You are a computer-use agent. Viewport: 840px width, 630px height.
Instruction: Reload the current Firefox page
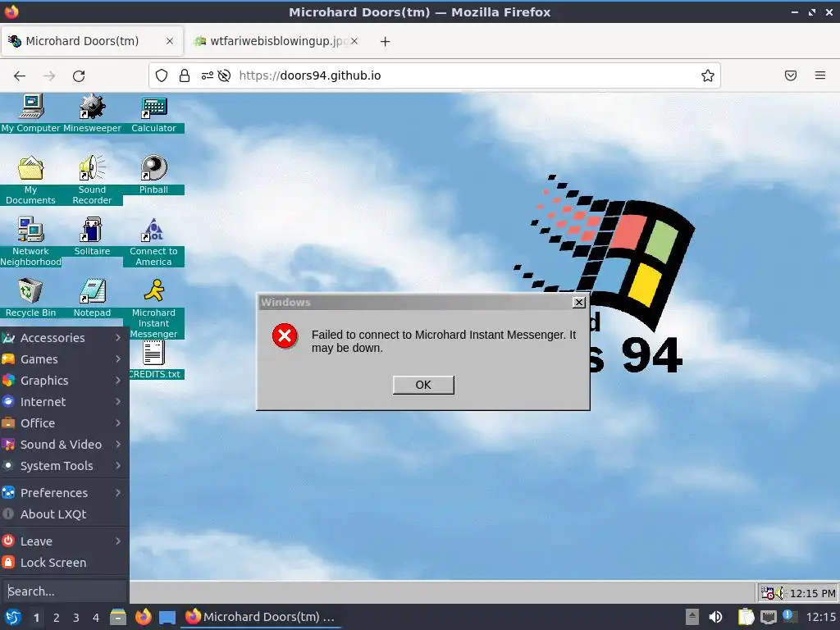(x=79, y=75)
